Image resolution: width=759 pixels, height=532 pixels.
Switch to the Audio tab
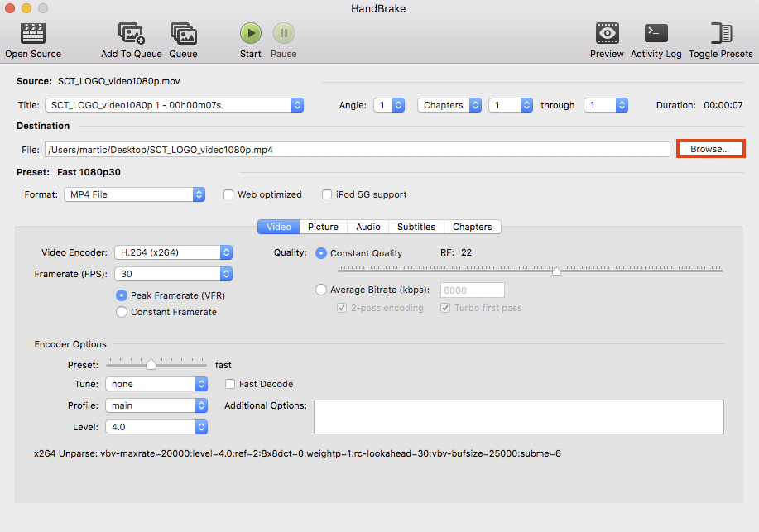pos(367,227)
